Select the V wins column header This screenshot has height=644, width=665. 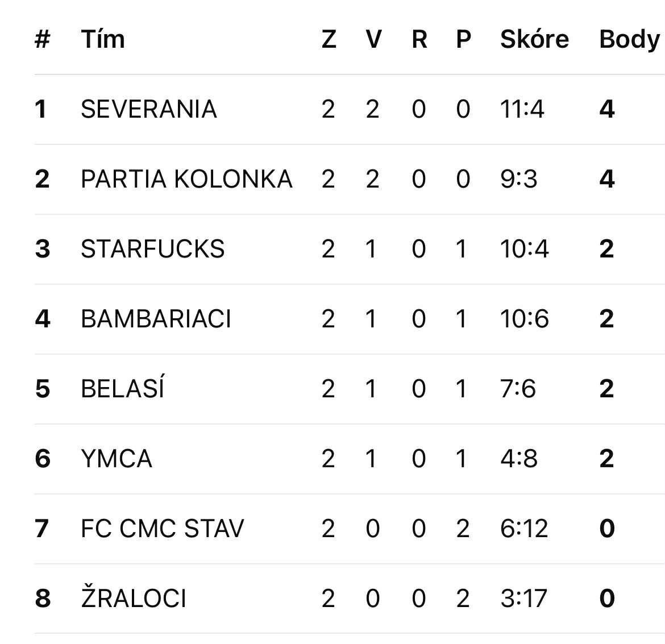click(x=373, y=39)
